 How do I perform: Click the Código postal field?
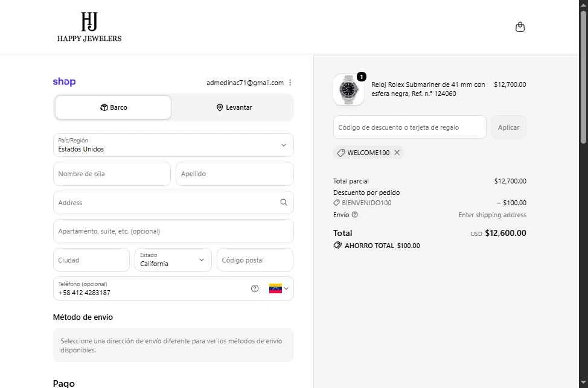tap(255, 260)
